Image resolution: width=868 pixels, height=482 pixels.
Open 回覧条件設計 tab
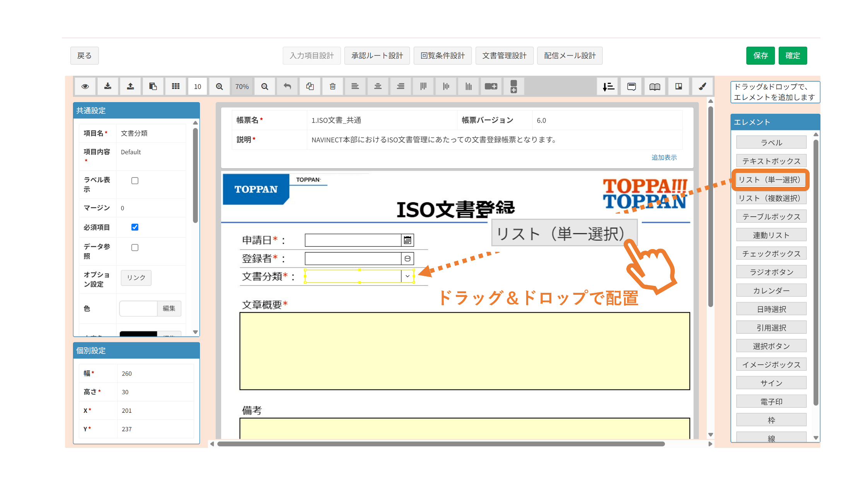443,56
